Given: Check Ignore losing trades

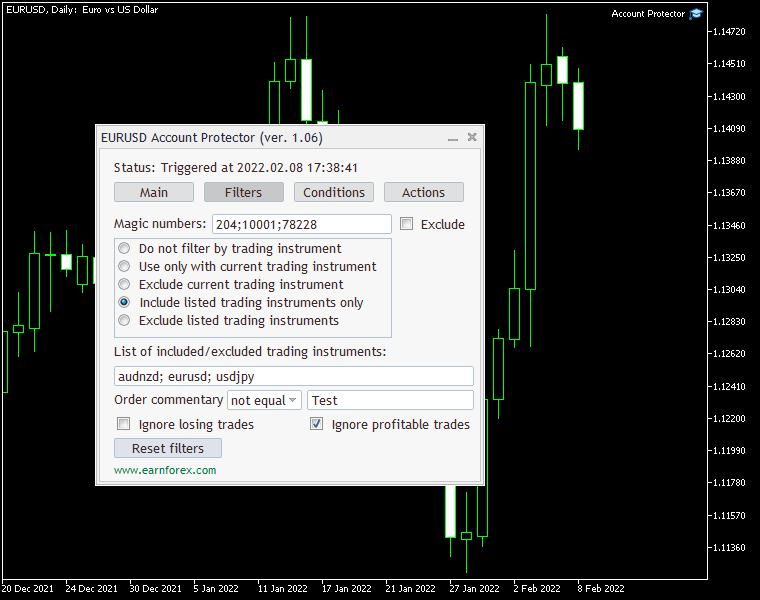Looking at the screenshot, I should tap(124, 424).
